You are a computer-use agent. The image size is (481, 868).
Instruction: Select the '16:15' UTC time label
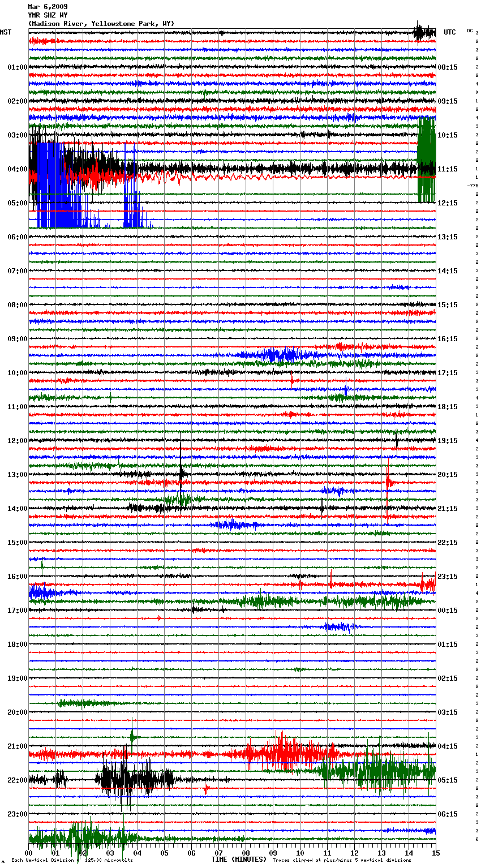click(x=448, y=339)
